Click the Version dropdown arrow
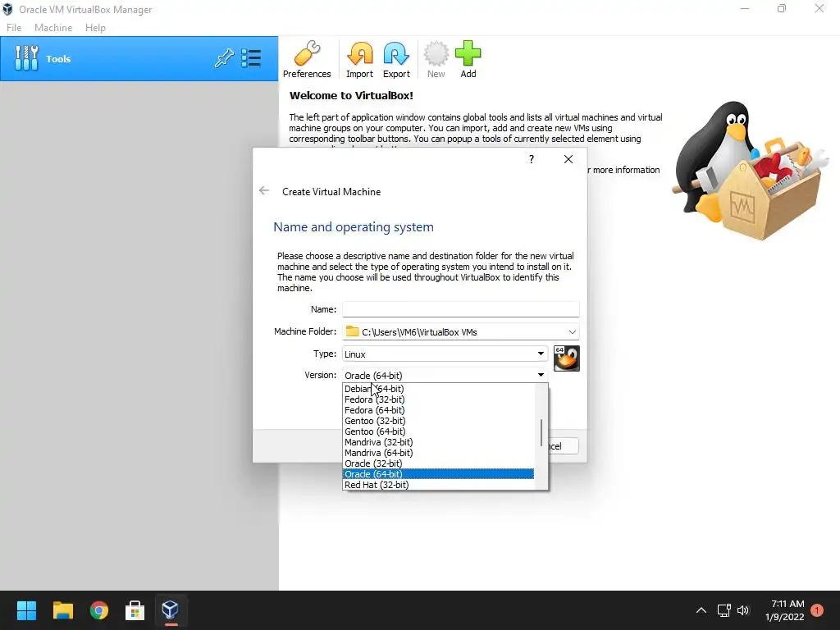Screen dimensions: 840x630 (x=541, y=375)
